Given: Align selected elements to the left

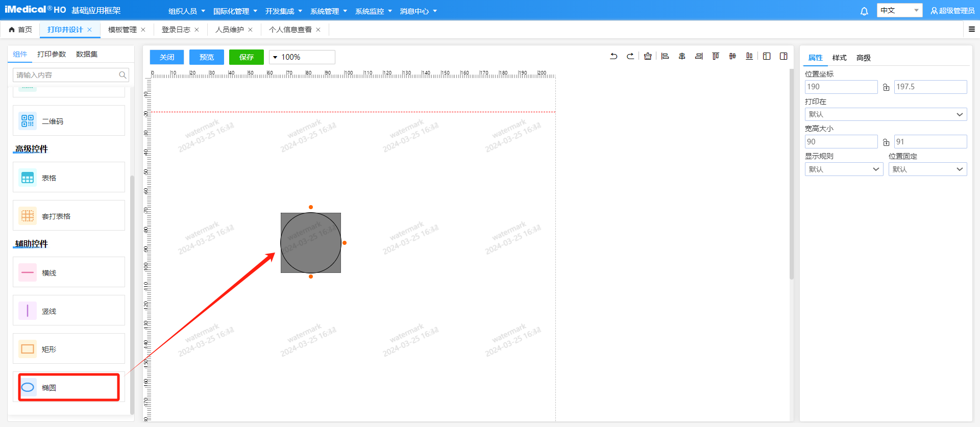Looking at the screenshot, I should 665,57.
